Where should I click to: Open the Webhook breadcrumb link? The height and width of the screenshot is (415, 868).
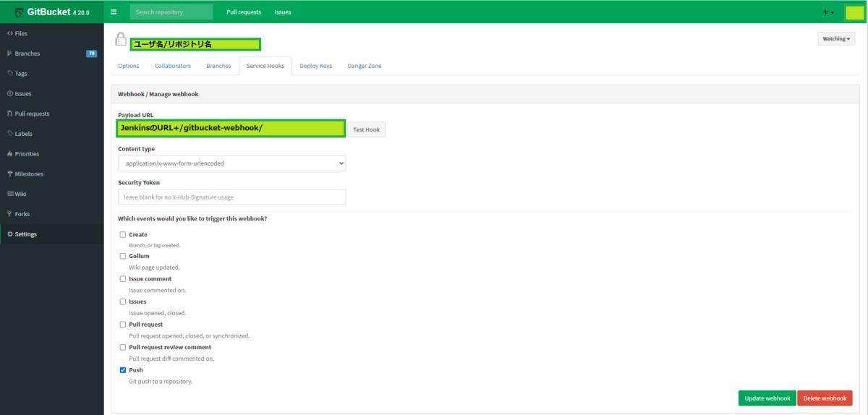click(x=130, y=94)
